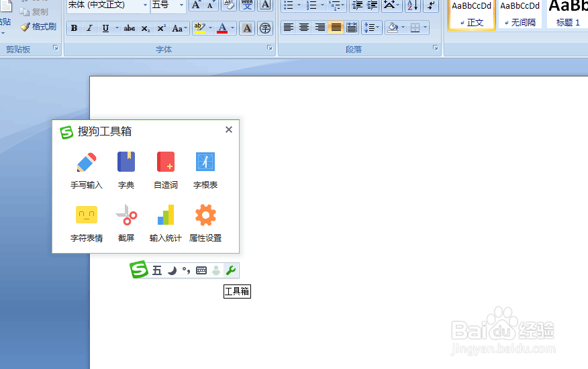Screen dimensions: 588x369
Task: Click the wrench toolbox icon
Action: click(x=231, y=270)
